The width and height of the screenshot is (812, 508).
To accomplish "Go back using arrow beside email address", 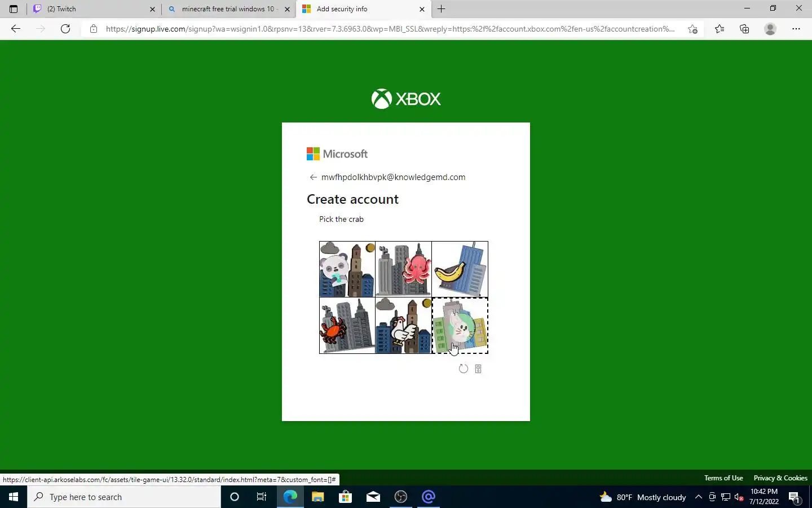I will [313, 177].
